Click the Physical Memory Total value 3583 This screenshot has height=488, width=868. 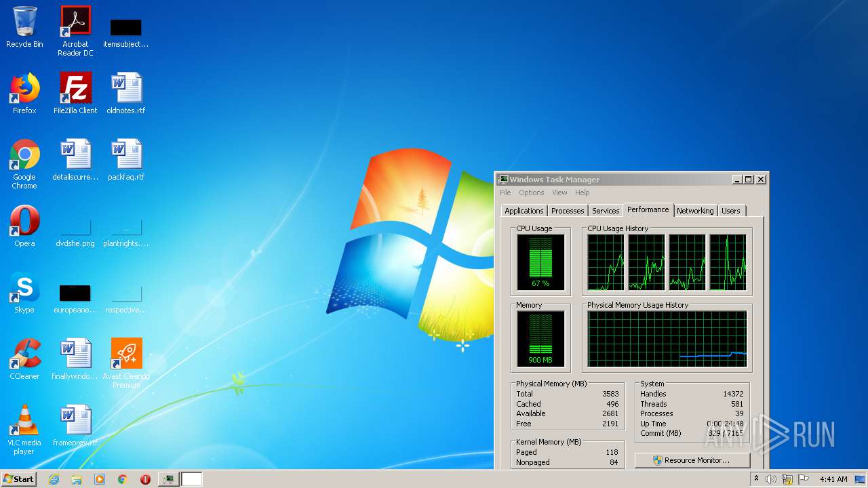point(610,394)
